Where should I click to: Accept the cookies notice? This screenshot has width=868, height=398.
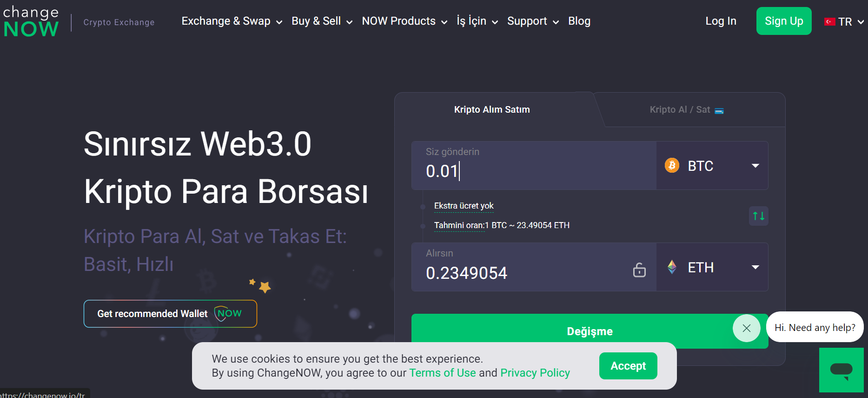[628, 366]
